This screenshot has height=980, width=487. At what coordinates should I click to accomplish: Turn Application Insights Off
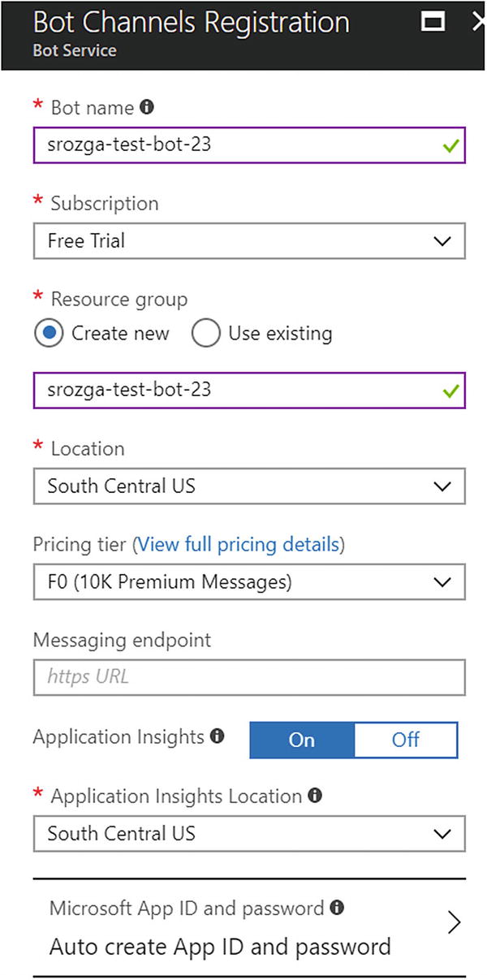click(x=406, y=740)
